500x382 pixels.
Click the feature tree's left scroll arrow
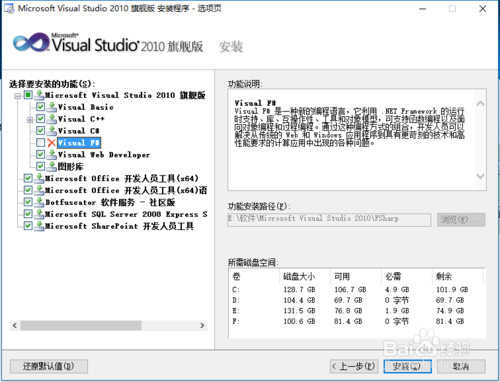(x=15, y=325)
